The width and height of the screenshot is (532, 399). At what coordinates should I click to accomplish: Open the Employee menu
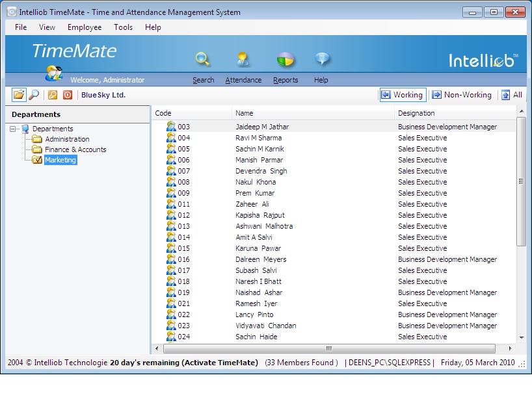pyautogui.click(x=85, y=27)
